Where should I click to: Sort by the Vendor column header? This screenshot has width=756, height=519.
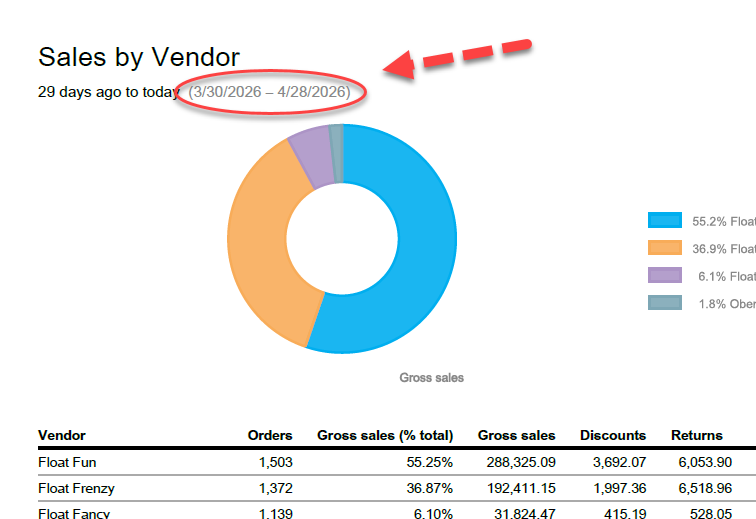[x=61, y=435]
